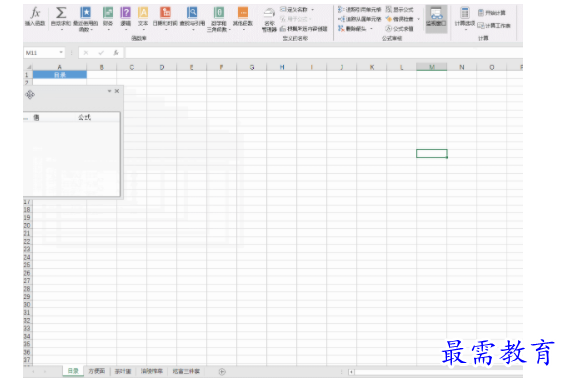Image resolution: width=563 pixels, height=384 pixels.
Task: Click the Watch Window move handle icon
Action: pyautogui.click(x=30, y=94)
